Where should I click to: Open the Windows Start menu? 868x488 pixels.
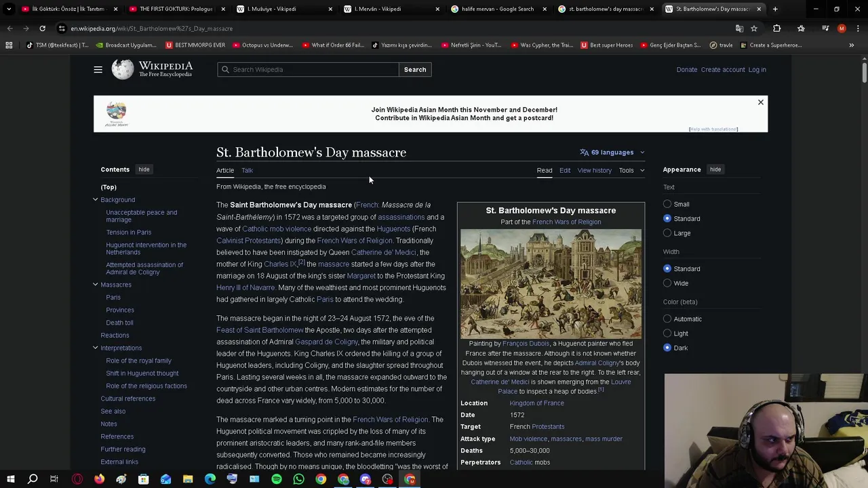pyautogui.click(x=10, y=479)
